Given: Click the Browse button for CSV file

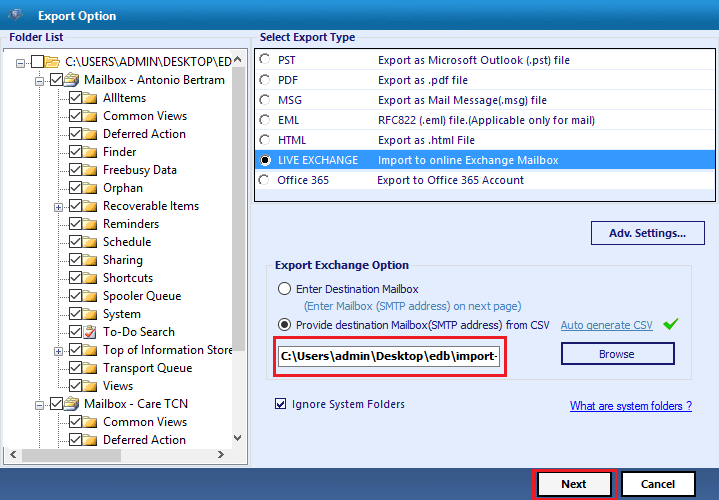Looking at the screenshot, I should pos(617,354).
